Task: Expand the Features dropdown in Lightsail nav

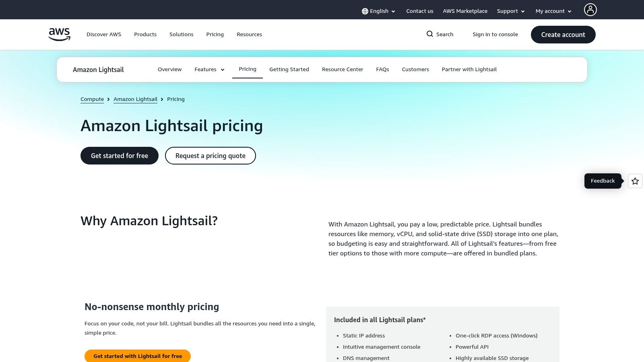Action: [209, 69]
